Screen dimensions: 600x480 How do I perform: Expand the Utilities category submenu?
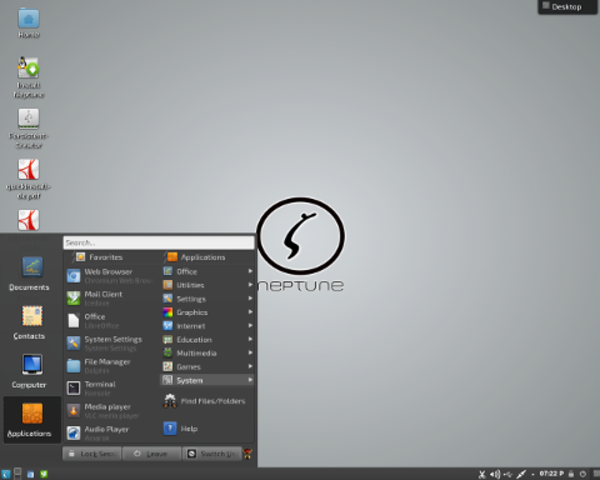click(x=207, y=285)
